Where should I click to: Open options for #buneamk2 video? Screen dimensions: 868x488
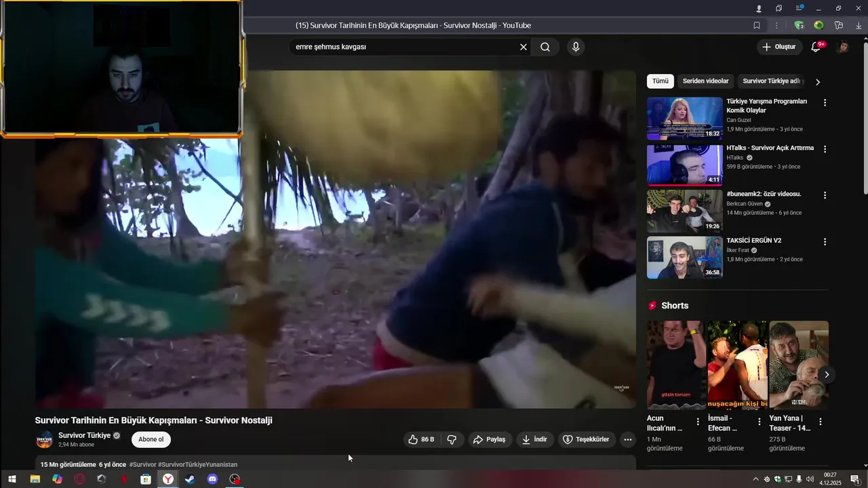point(825,195)
